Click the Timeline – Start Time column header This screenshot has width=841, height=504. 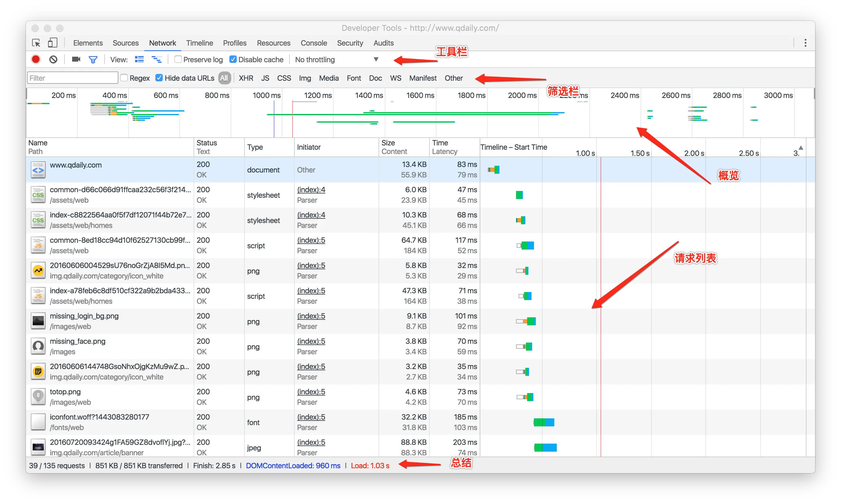click(x=513, y=147)
